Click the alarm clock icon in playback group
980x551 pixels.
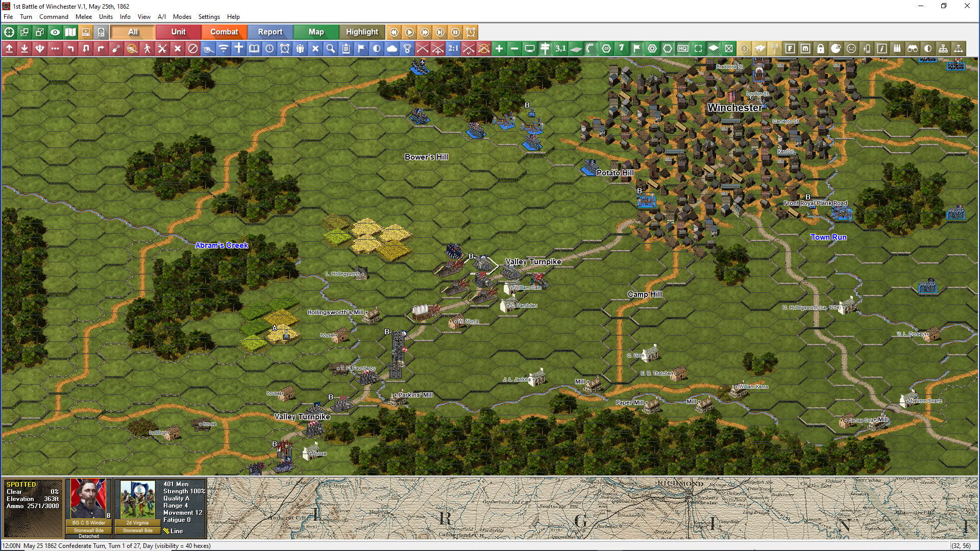pos(471,32)
